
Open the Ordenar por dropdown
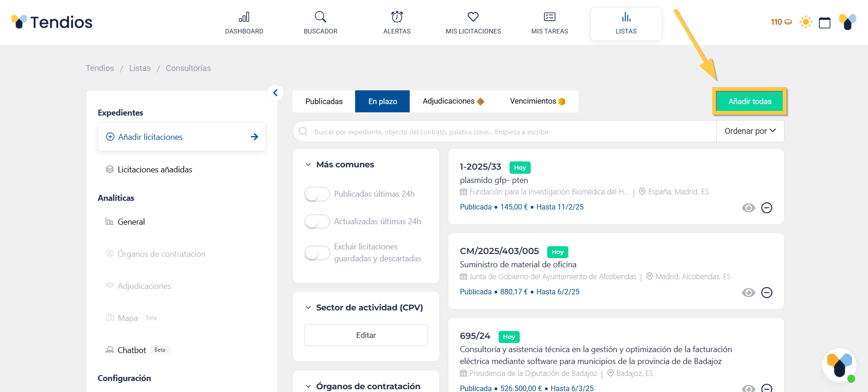[750, 131]
